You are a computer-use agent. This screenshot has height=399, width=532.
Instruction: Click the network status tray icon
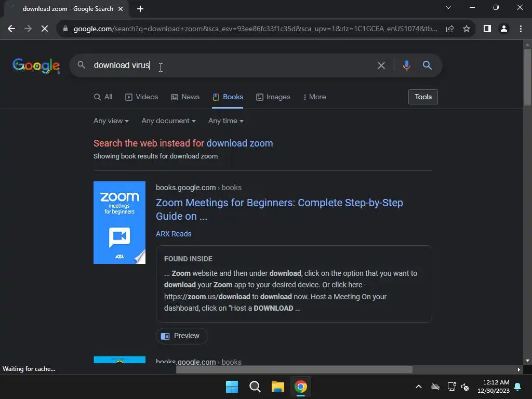coord(451,387)
